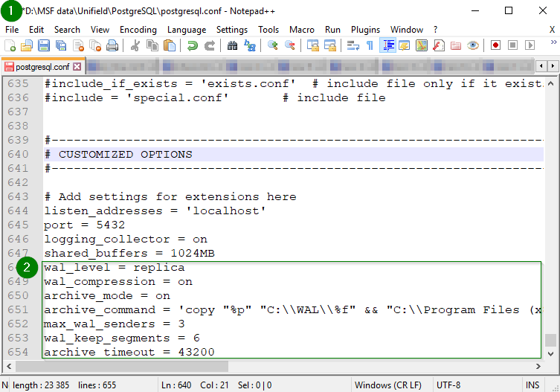The width and height of the screenshot is (560, 392).
Task: Start macro recording with the red dot icon
Action: point(495,45)
